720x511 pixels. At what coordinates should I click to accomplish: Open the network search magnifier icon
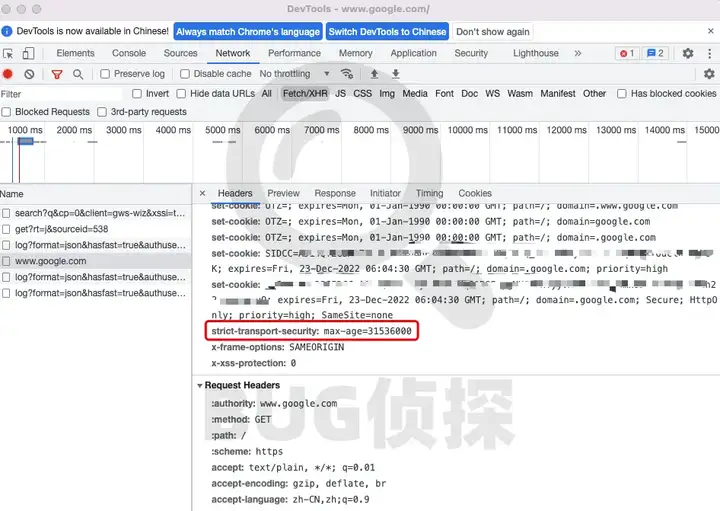pos(78,74)
